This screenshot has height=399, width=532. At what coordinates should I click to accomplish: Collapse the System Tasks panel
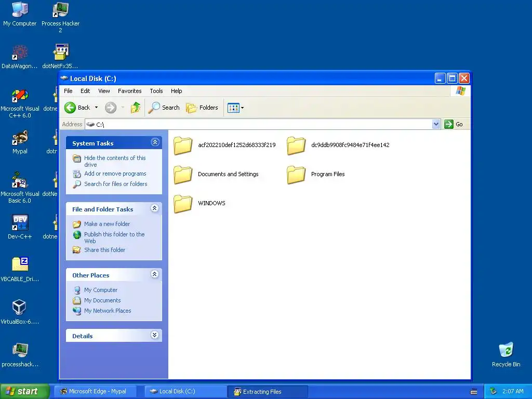[x=155, y=142]
